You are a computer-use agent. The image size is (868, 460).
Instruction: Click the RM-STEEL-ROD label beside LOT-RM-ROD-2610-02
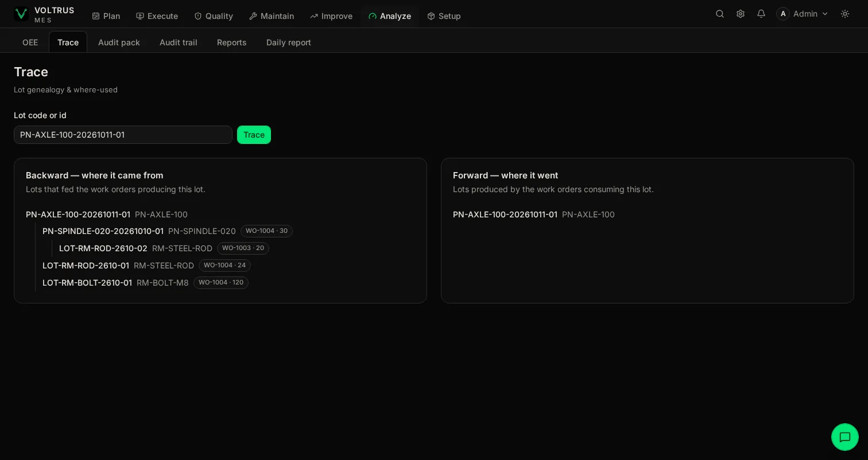pos(182,248)
